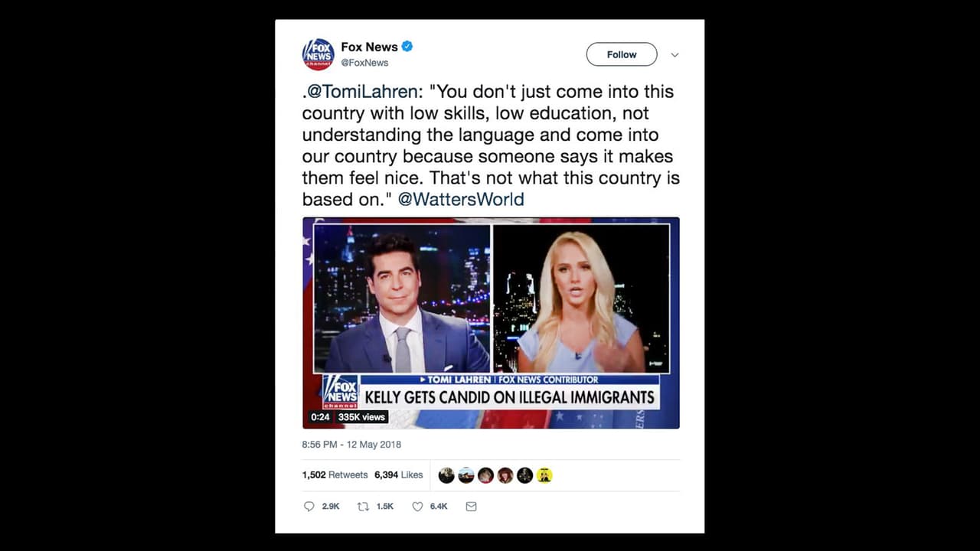Click the yellow liker avatar
The height and width of the screenshot is (551, 980).
tap(544, 475)
